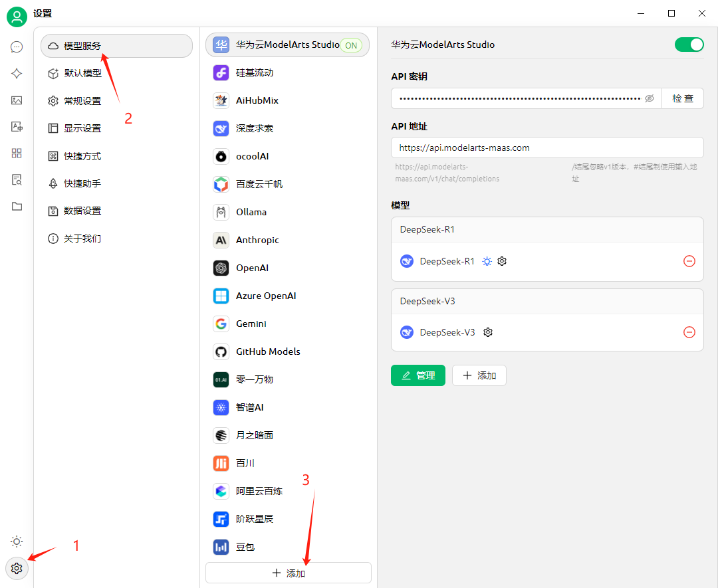Image resolution: width=718 pixels, height=588 pixels.
Task: Maximize the settings window
Action: 671,14
